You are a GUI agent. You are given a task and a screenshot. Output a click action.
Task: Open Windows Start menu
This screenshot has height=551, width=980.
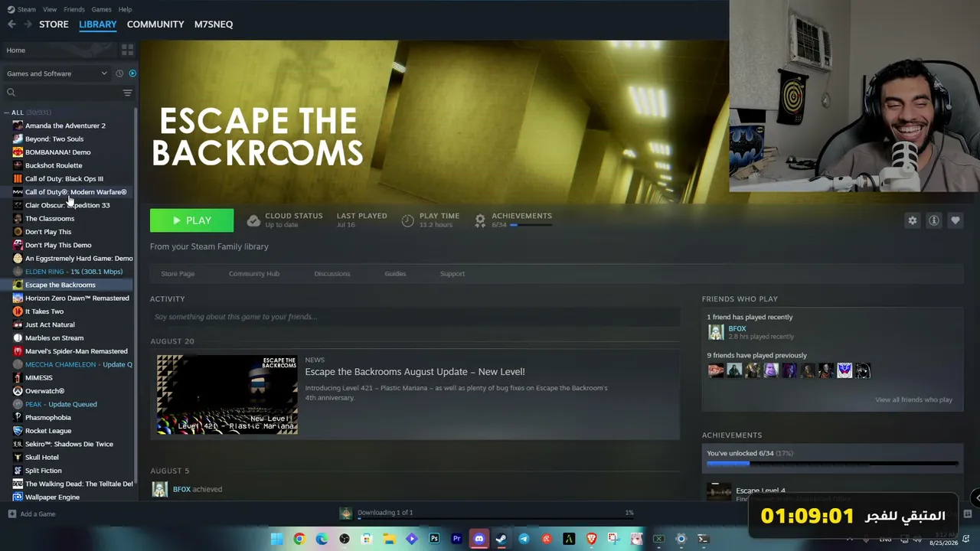[277, 539]
